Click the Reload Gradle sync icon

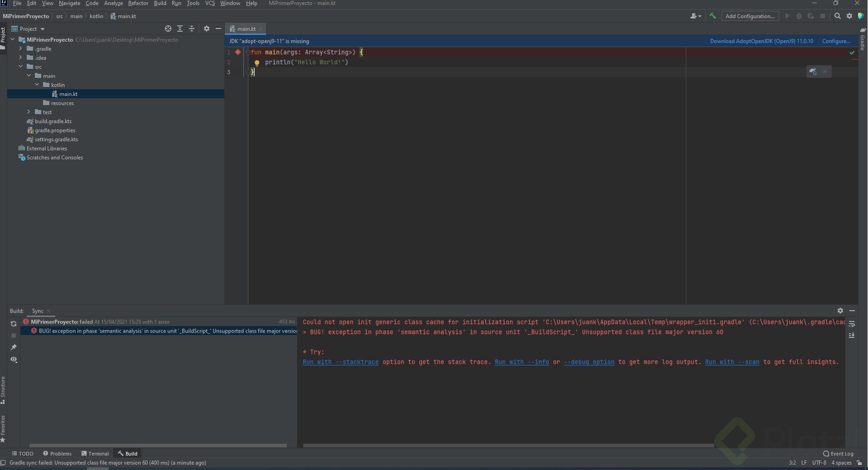14,323
